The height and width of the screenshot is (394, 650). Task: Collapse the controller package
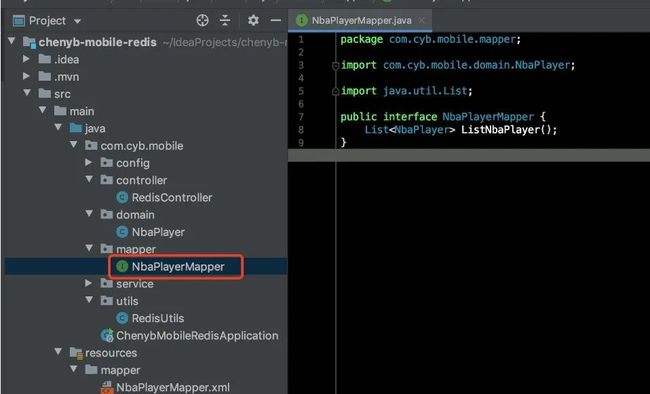[89, 179]
